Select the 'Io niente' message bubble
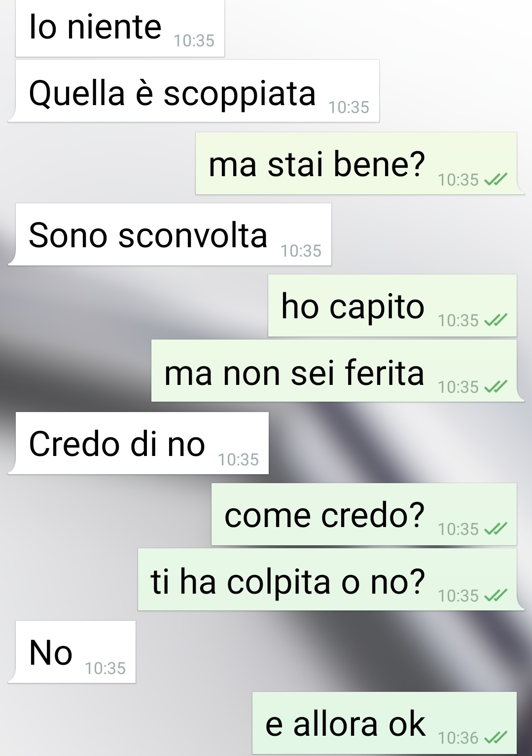532x756 pixels. 120,28
